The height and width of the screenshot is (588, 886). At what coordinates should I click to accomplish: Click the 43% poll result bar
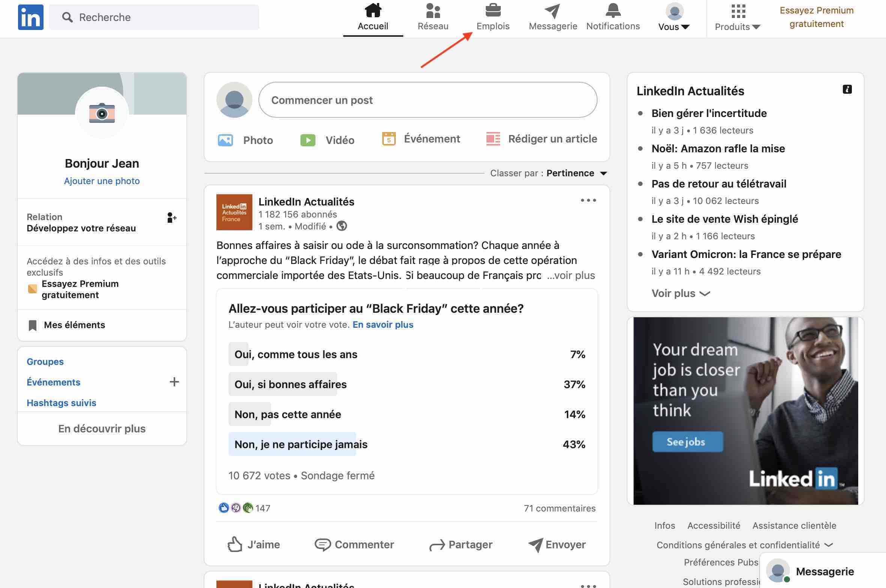pos(574,444)
